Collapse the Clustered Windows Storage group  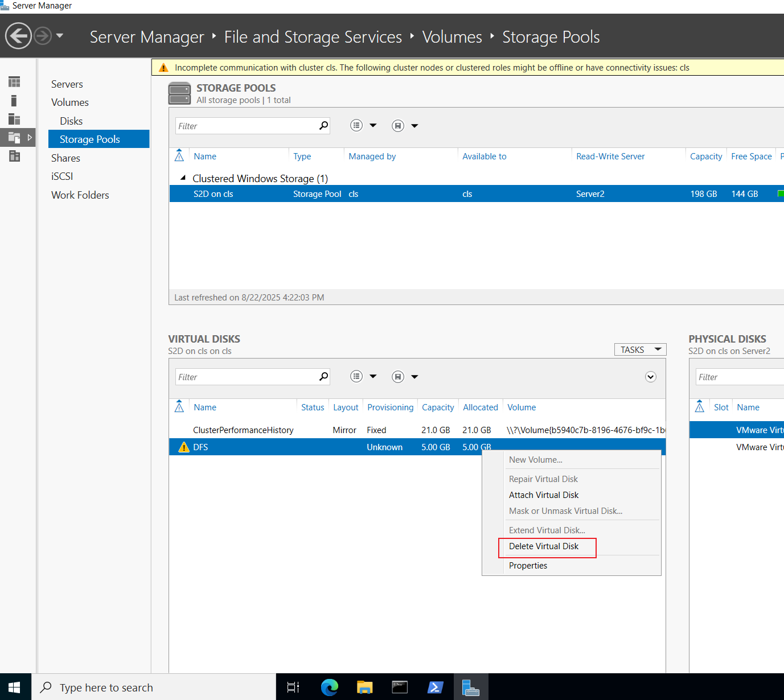click(183, 178)
